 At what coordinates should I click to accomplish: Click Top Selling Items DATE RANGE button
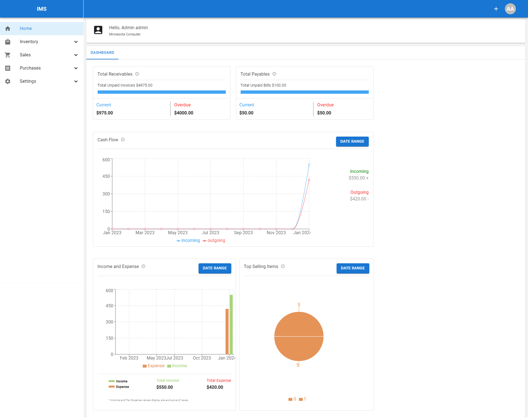(x=353, y=268)
